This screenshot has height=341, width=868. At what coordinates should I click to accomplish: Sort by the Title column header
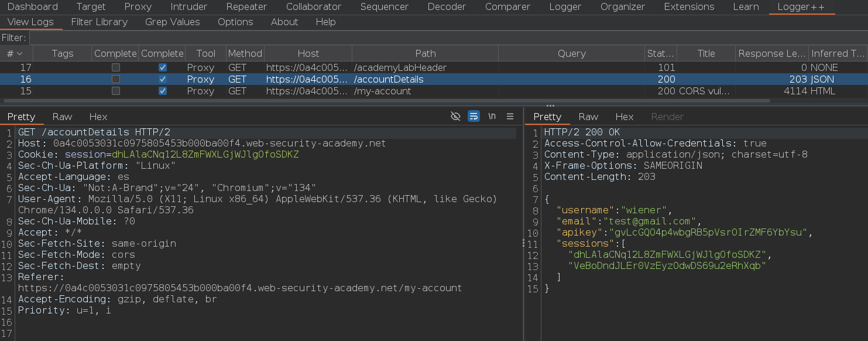706,53
